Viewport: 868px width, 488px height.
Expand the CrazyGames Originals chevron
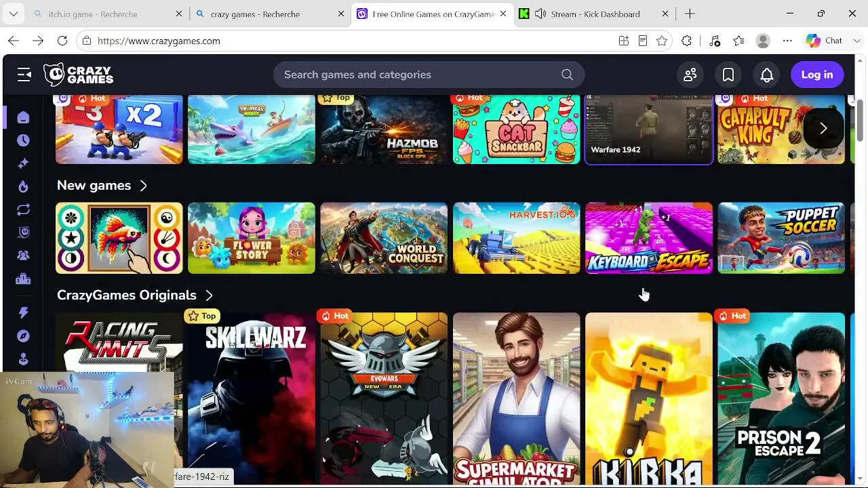[209, 296]
